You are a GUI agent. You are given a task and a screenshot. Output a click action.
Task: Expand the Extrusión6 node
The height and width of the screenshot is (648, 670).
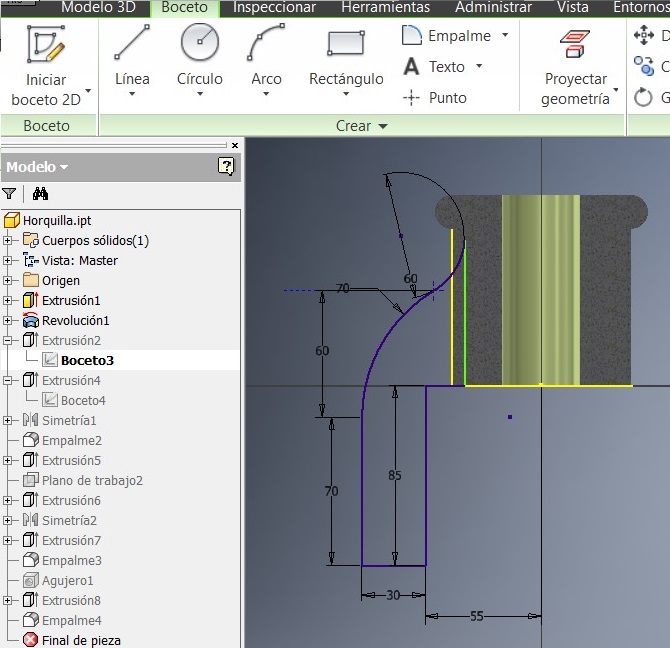(x=7, y=500)
